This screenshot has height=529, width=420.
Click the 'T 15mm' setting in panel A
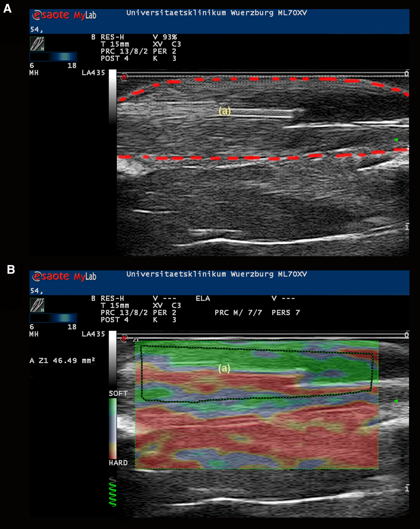115,44
